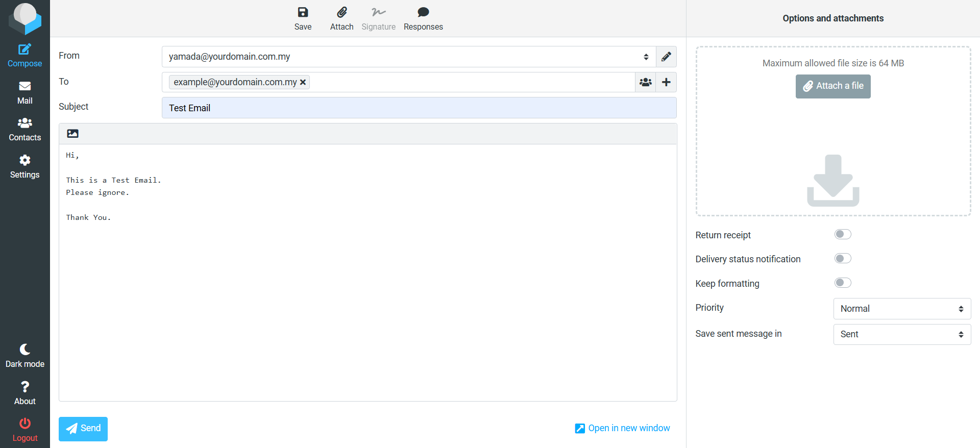Click the Save draft icon

point(303,13)
